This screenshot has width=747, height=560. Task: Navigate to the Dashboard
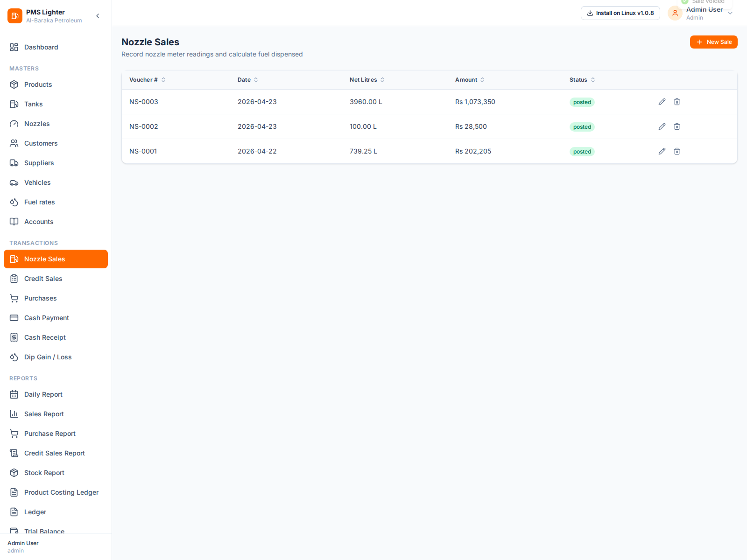(x=41, y=47)
